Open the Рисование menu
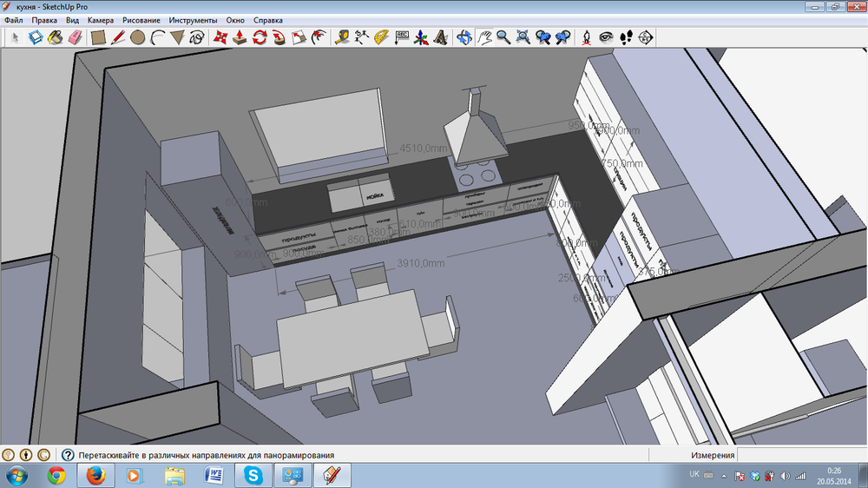This screenshot has height=488, width=868. (x=141, y=19)
